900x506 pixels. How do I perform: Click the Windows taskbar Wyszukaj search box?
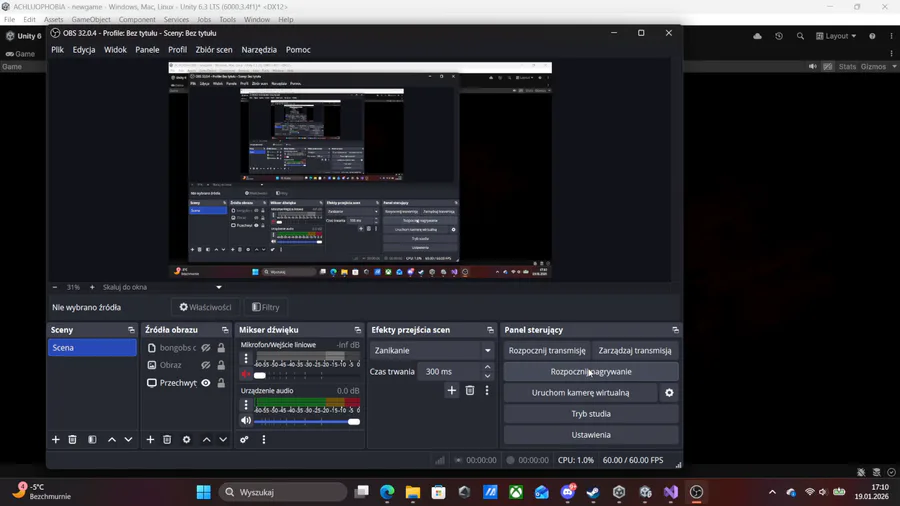[x=283, y=492]
